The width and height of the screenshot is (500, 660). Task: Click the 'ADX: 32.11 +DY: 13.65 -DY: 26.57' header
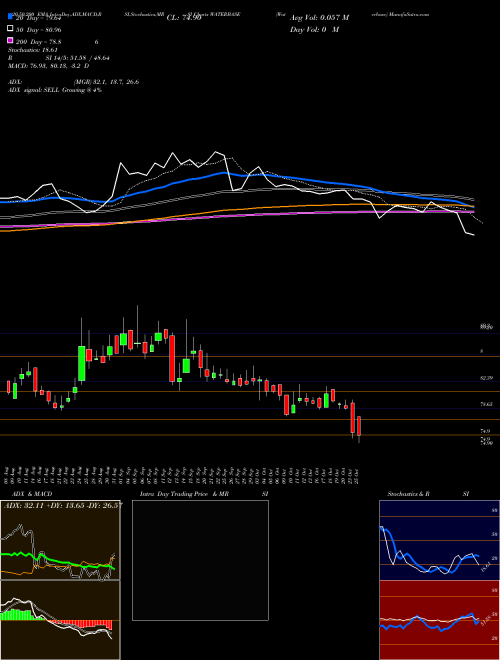pyautogui.click(x=62, y=505)
